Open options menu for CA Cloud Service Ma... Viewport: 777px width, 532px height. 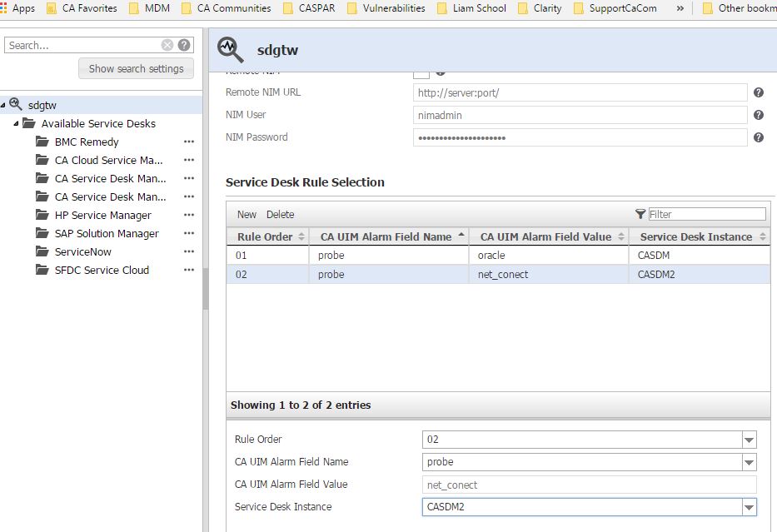tap(189, 160)
